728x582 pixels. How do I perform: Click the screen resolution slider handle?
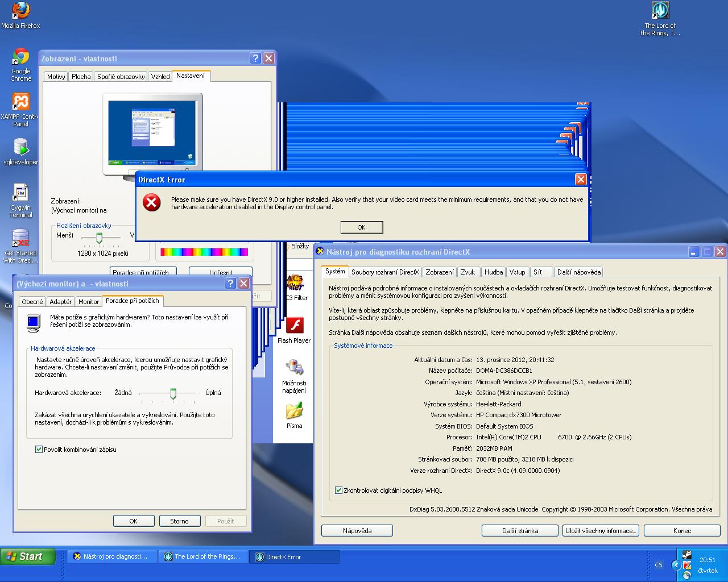pyautogui.click(x=99, y=237)
